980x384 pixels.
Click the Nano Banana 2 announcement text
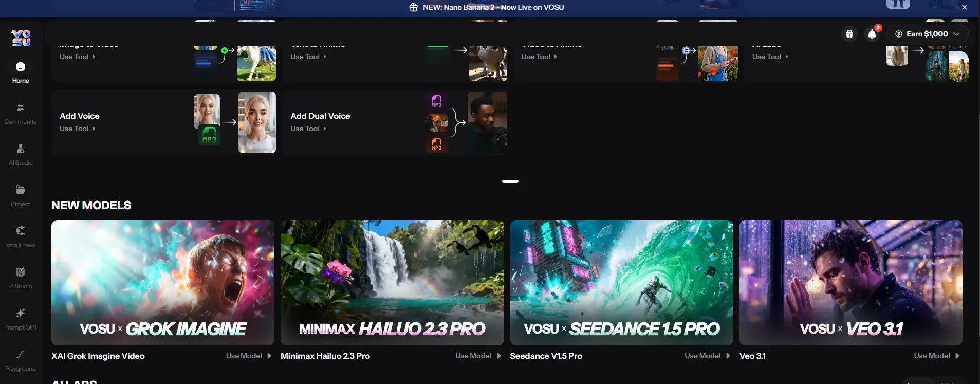click(x=493, y=7)
